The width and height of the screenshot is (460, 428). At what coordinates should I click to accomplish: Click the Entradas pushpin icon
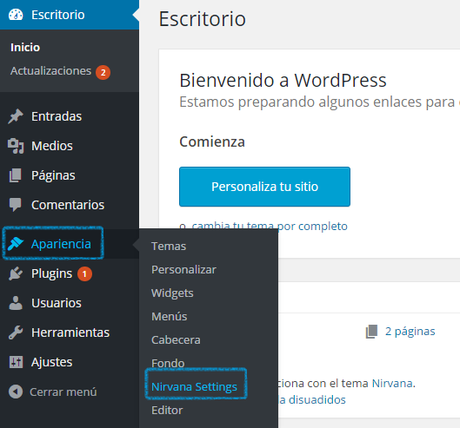pos(15,116)
